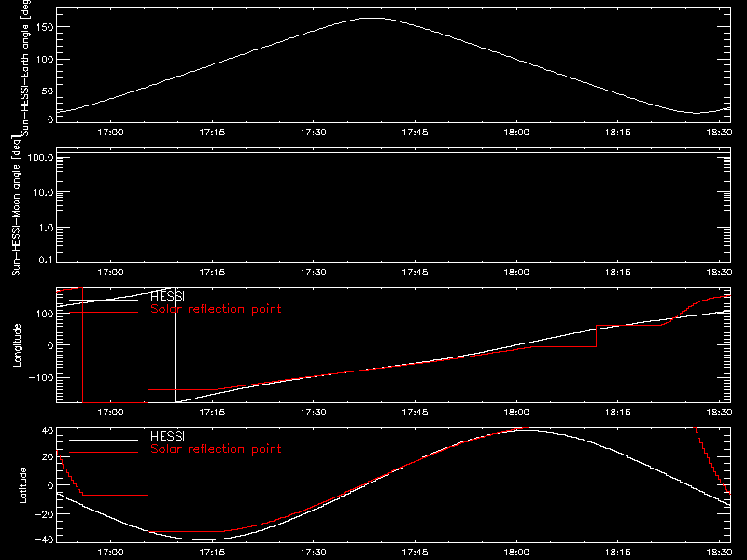The width and height of the screenshot is (747, 560).
Task: Click the 'Longitude' axis title
Action: click(x=17, y=345)
